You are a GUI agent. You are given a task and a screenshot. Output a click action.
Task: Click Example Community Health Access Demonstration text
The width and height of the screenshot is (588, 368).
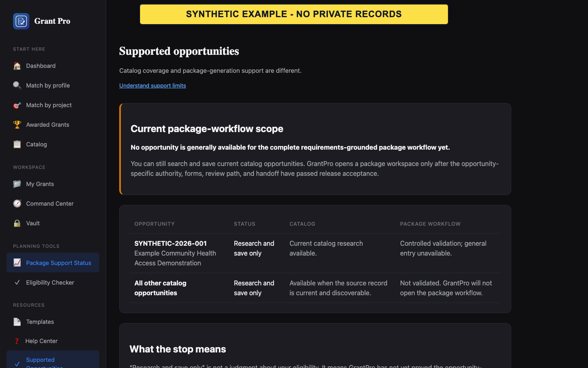point(175,258)
